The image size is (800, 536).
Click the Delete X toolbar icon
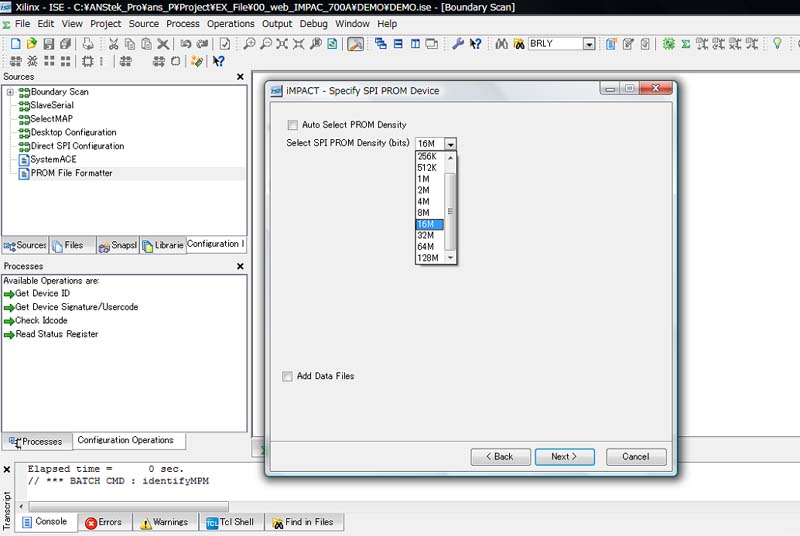[163, 44]
